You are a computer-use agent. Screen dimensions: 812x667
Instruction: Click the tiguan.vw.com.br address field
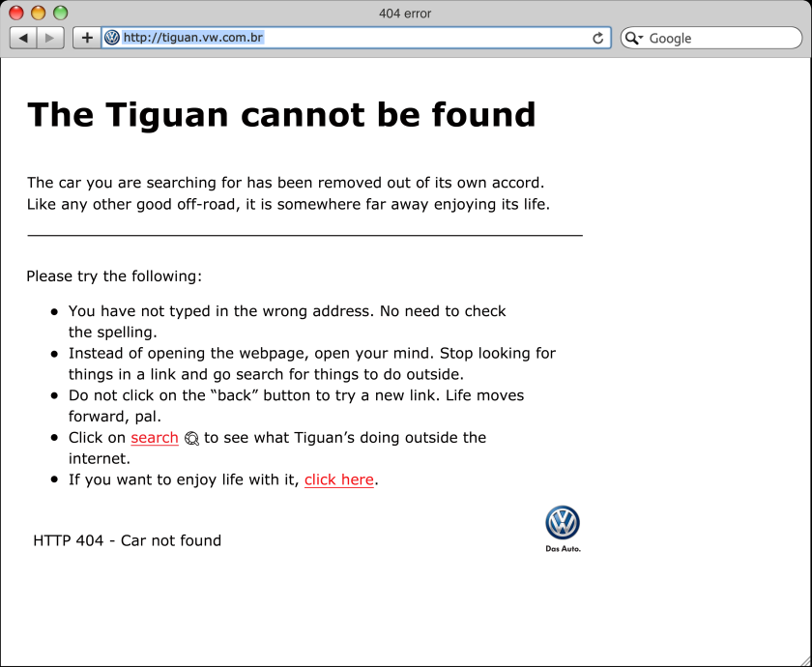point(348,38)
